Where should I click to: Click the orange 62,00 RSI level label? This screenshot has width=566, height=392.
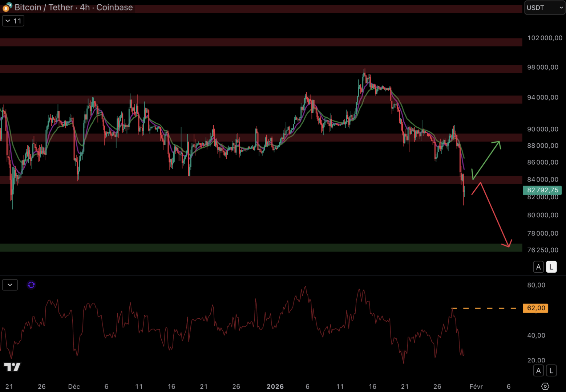535,308
